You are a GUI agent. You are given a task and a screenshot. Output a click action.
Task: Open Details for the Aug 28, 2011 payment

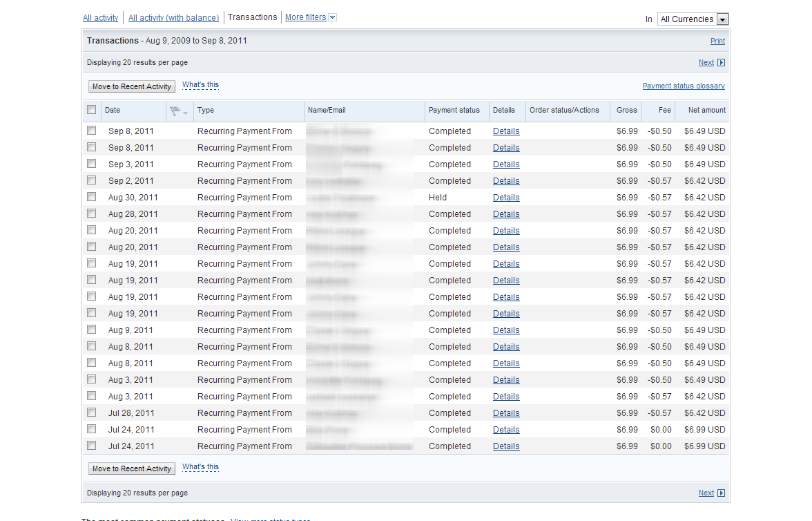(506, 214)
